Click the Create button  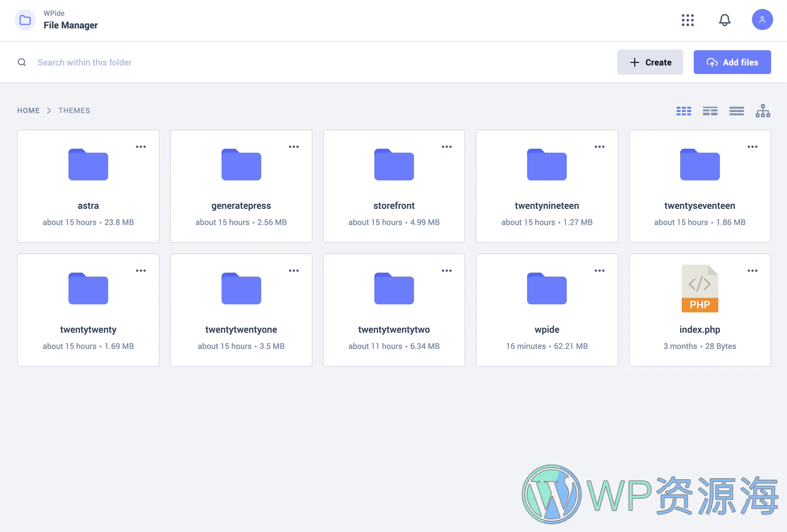pos(649,62)
